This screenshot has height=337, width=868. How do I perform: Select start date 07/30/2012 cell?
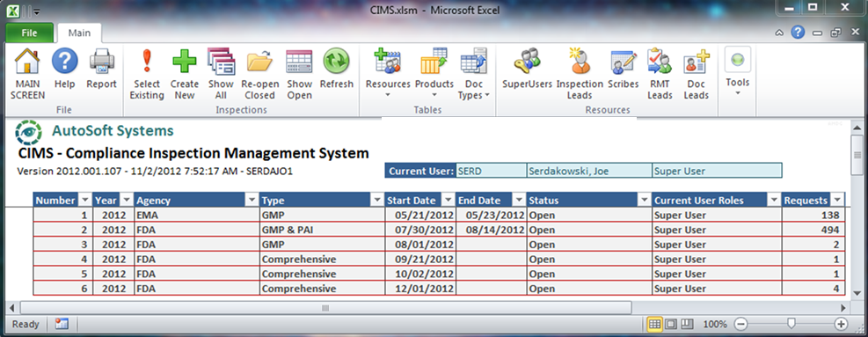pyautogui.click(x=420, y=230)
